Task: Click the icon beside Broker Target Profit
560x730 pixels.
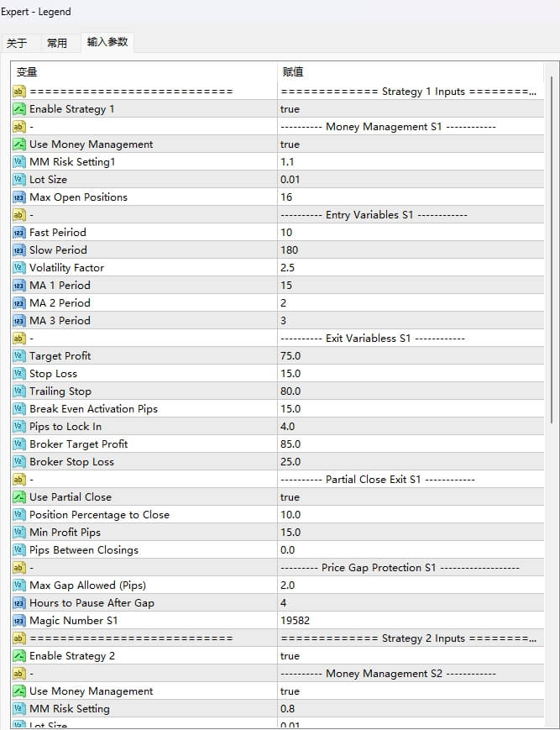Action: 19,444
